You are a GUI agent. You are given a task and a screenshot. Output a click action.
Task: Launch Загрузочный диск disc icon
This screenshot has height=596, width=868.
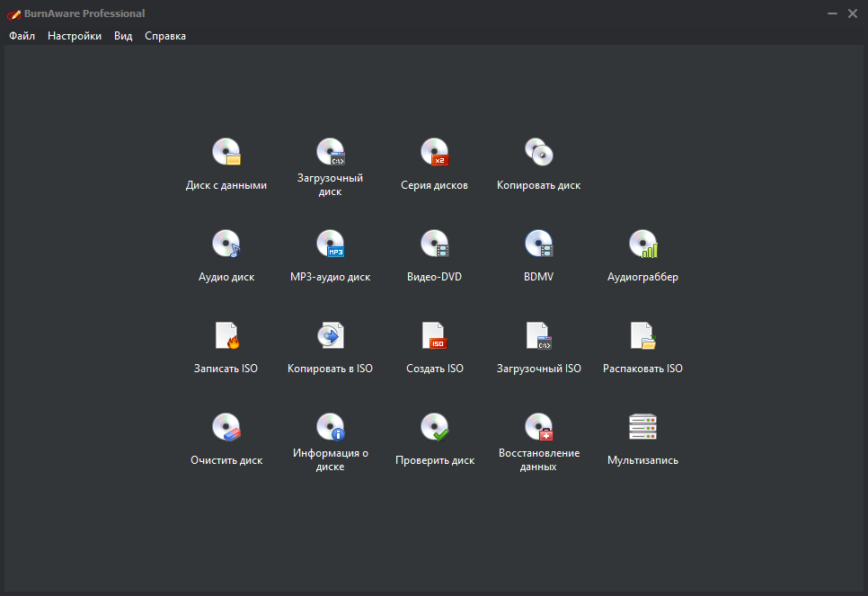coord(331,152)
